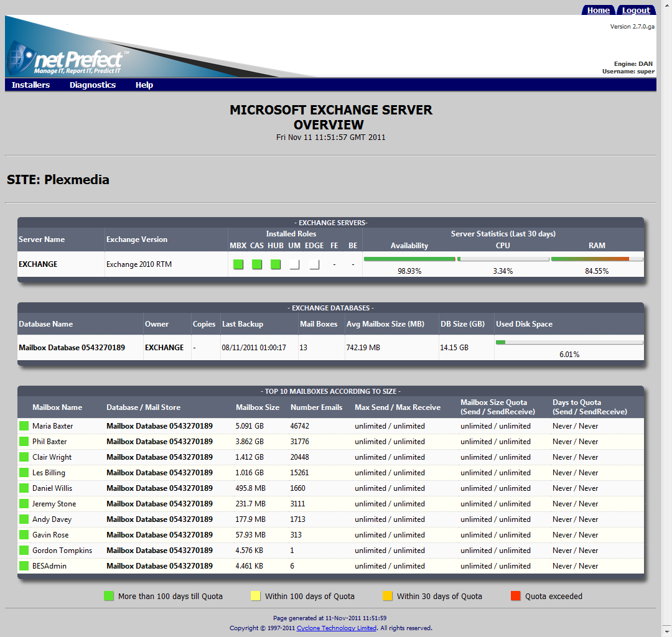672x637 pixels.
Task: Open the Help menu
Action: click(x=144, y=85)
